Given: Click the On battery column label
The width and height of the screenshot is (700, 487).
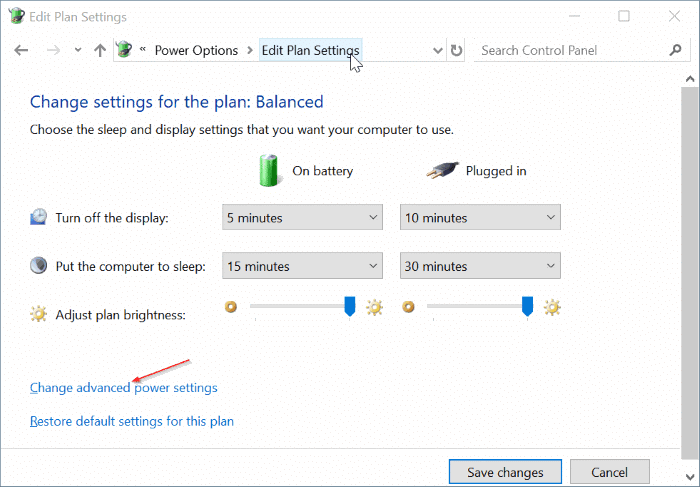Looking at the screenshot, I should pyautogui.click(x=323, y=171).
